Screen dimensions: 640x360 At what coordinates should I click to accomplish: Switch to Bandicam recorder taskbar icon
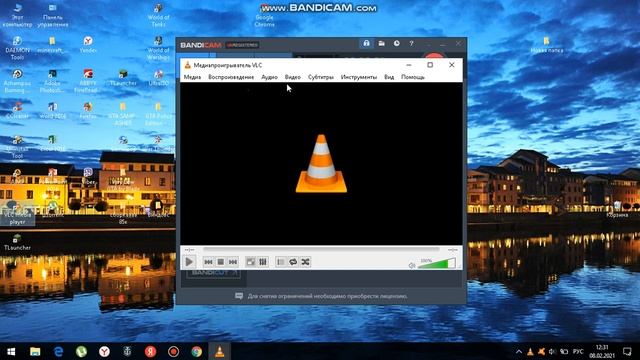pos(173,351)
